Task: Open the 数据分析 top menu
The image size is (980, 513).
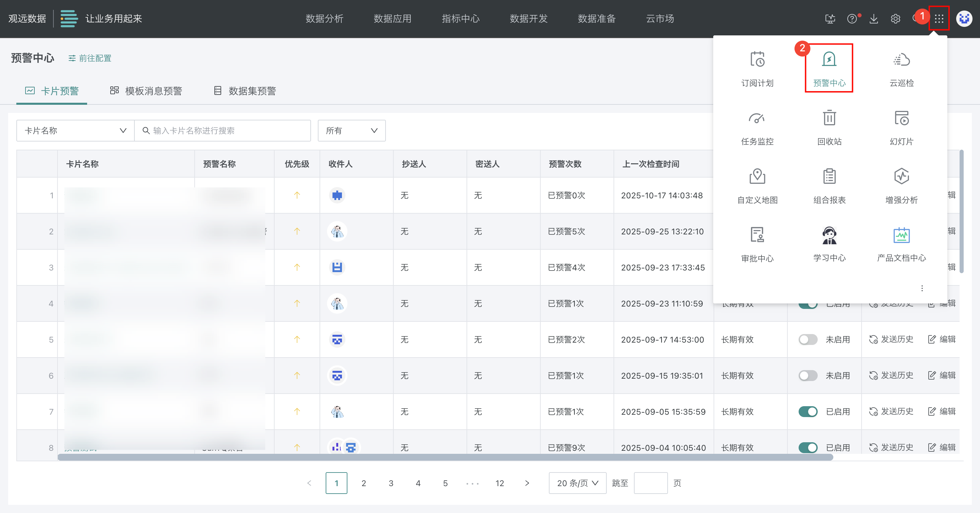Action: (x=324, y=19)
